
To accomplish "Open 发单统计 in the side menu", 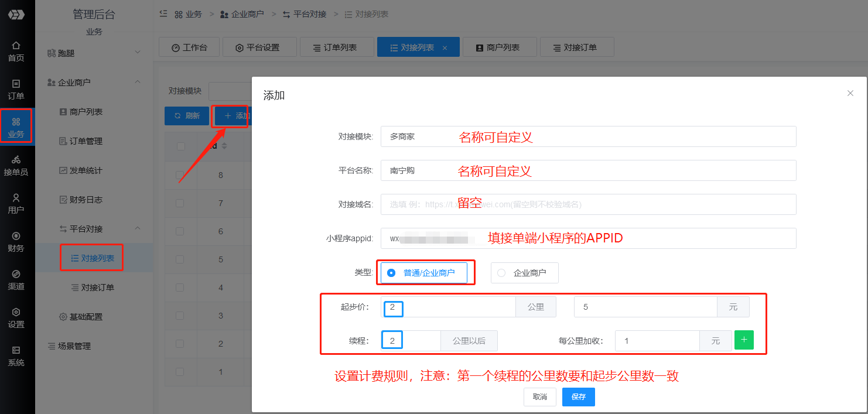I will 94,170.
